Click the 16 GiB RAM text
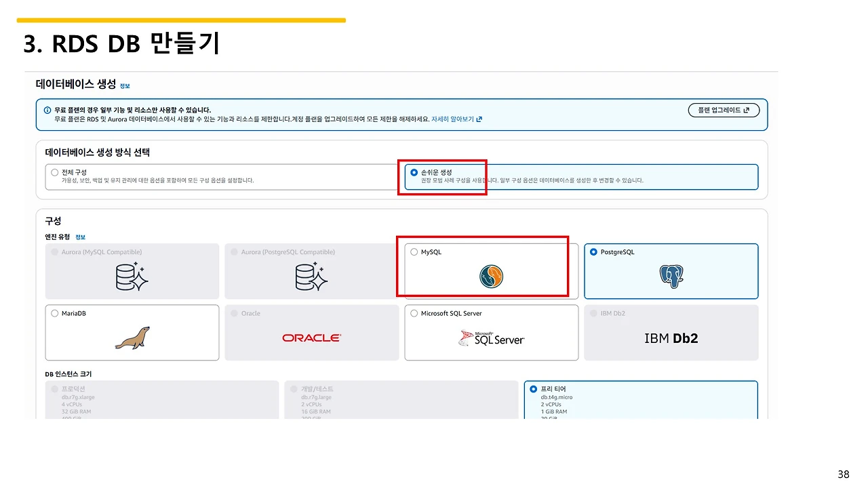The height and width of the screenshot is (488, 868). pos(316,411)
